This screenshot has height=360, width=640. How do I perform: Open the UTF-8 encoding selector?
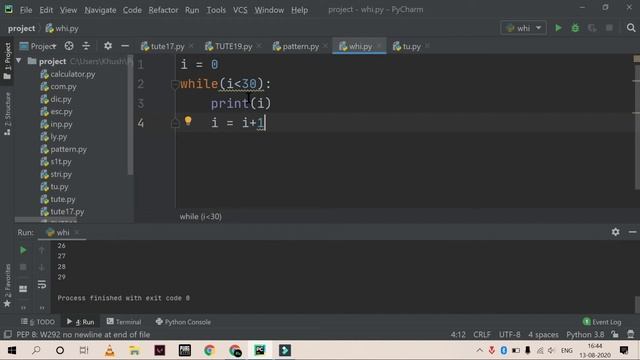coord(509,334)
